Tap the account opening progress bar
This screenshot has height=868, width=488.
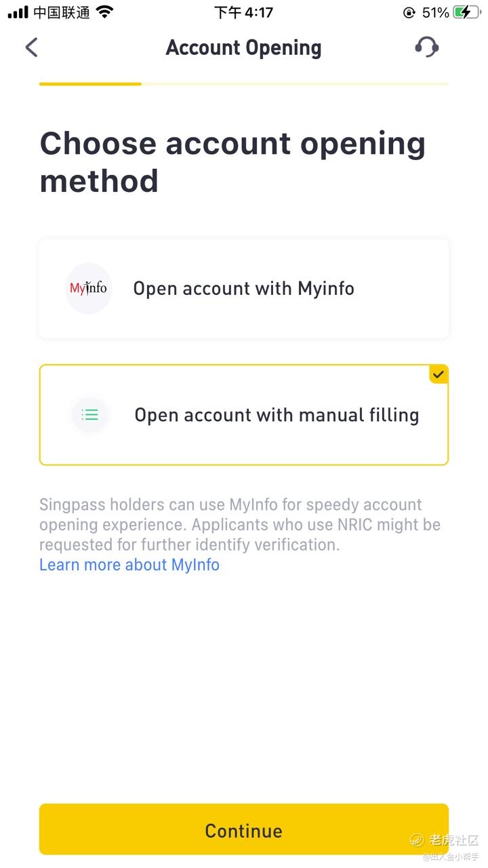point(244,84)
